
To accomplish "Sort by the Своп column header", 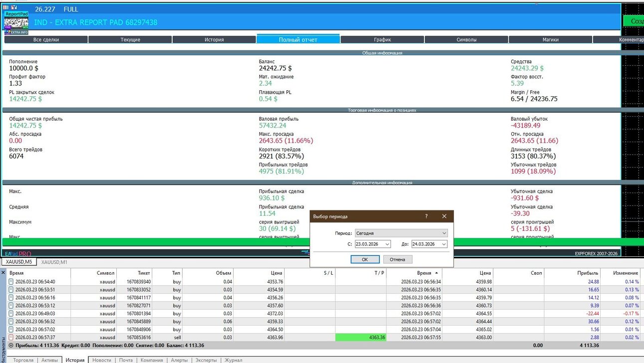I will 519,273.
